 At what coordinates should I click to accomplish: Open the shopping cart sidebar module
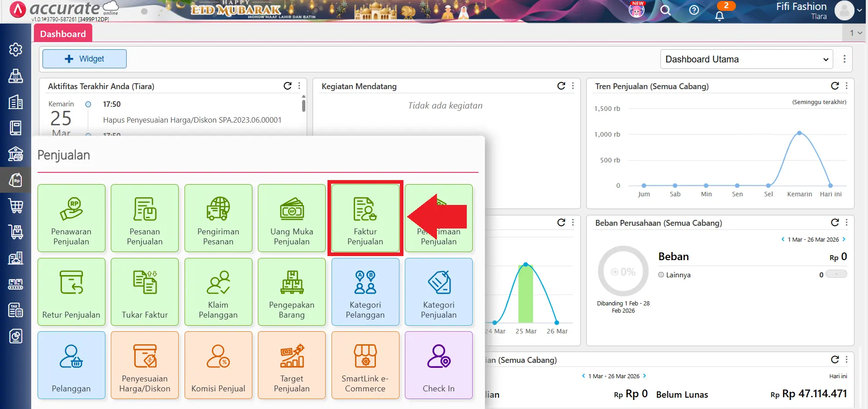(x=16, y=206)
